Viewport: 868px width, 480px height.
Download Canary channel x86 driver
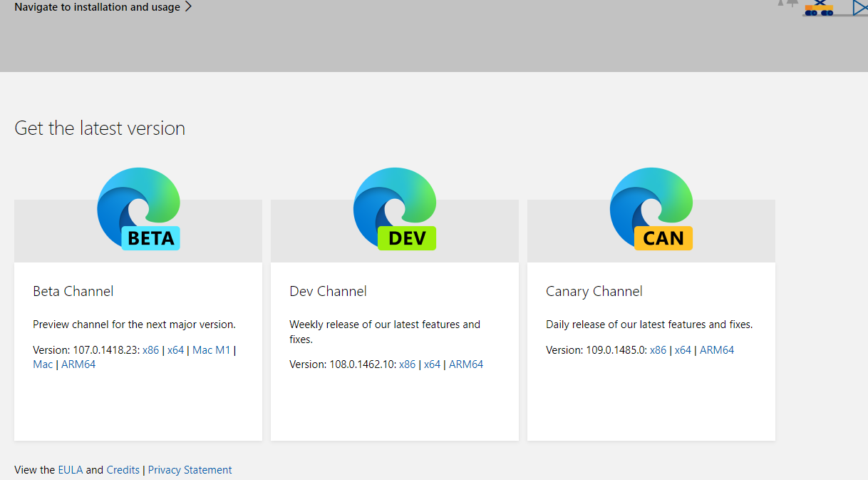(x=658, y=350)
